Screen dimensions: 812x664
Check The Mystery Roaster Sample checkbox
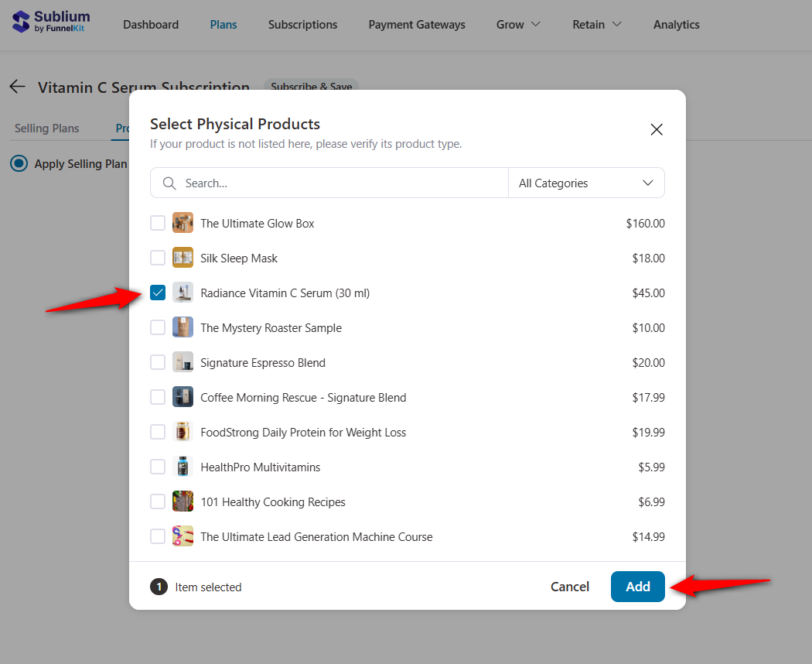158,327
